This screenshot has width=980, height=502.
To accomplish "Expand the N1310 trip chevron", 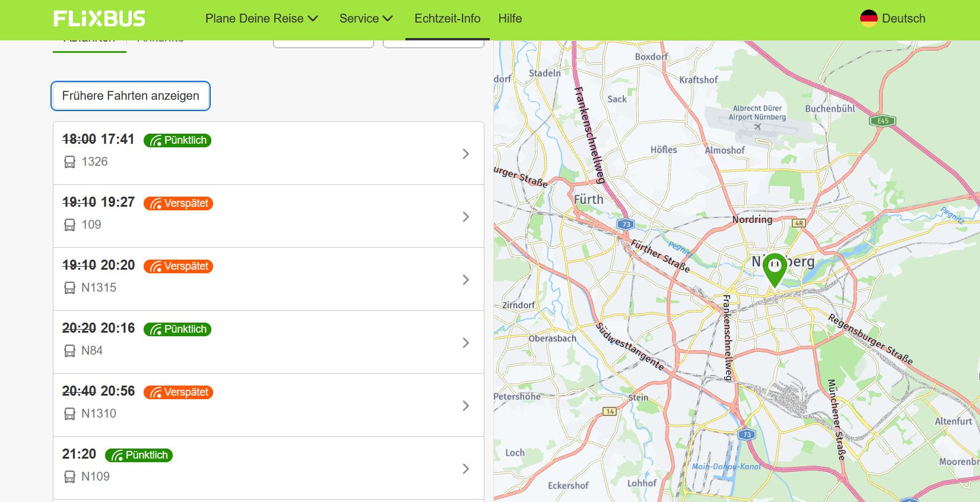I will click(x=466, y=406).
